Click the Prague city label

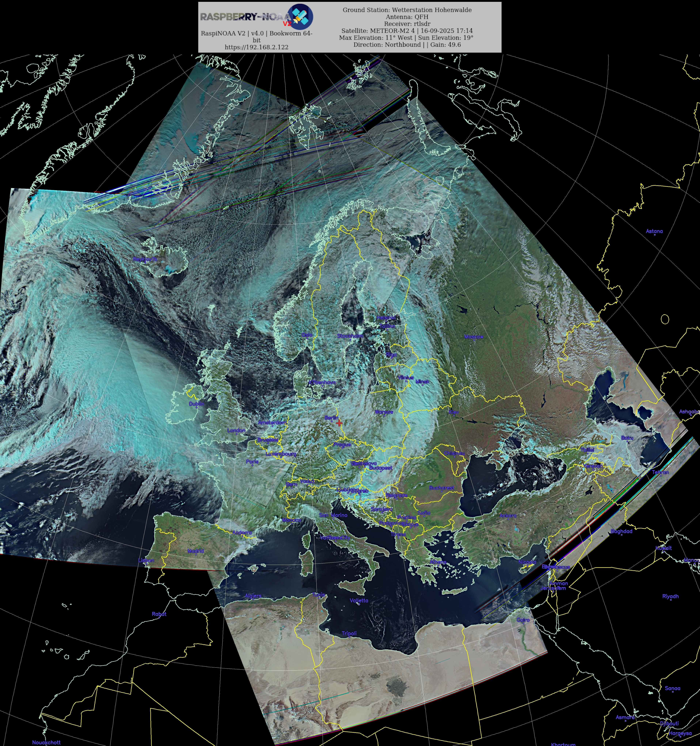pyautogui.click(x=342, y=444)
